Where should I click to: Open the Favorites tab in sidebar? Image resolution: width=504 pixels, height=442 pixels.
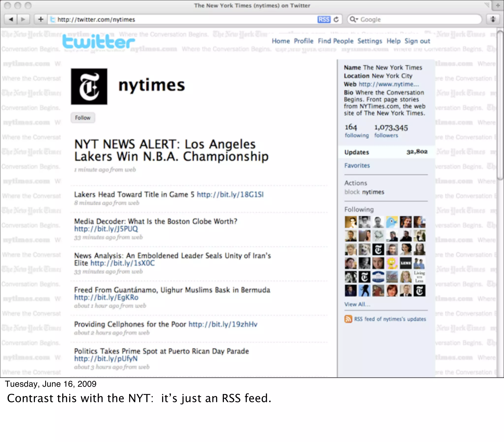click(357, 165)
